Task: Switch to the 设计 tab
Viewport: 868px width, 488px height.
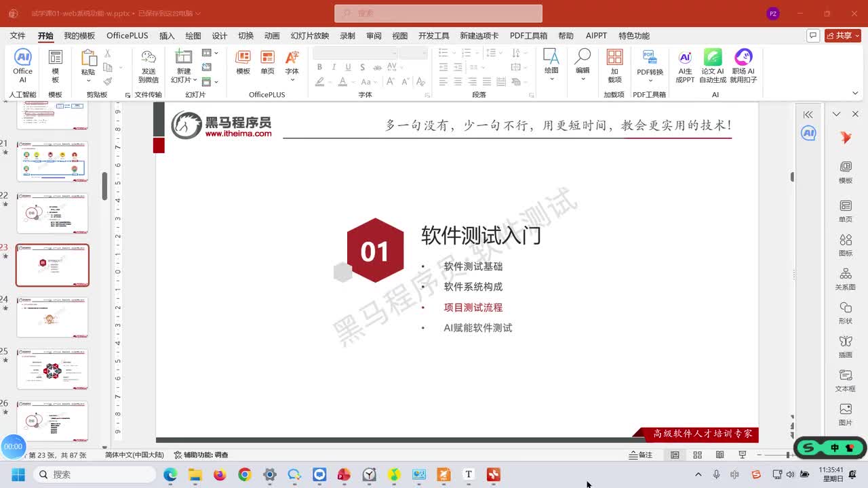Action: pos(220,36)
